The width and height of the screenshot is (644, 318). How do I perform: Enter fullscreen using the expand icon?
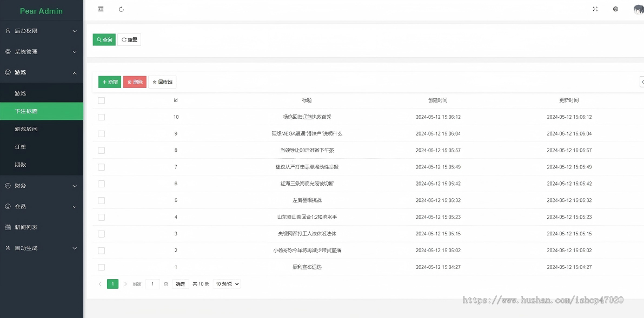(x=595, y=9)
